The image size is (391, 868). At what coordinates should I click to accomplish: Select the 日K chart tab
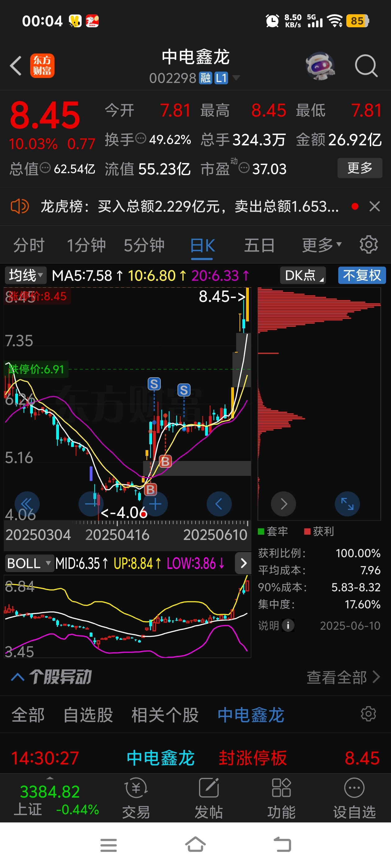pyautogui.click(x=202, y=246)
